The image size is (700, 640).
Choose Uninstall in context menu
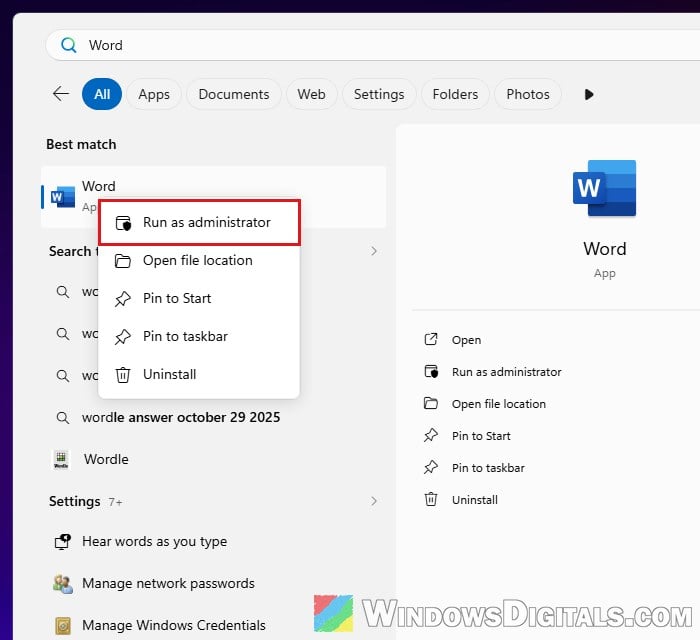200,374
